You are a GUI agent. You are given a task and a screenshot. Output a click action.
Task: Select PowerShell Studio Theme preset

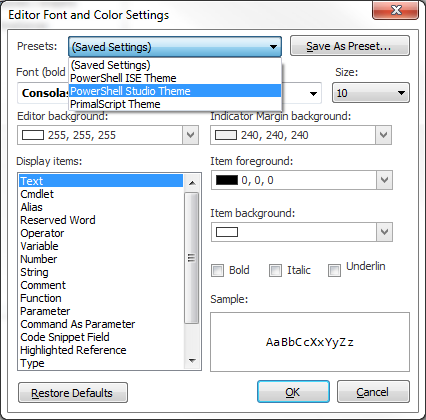pyautogui.click(x=175, y=91)
